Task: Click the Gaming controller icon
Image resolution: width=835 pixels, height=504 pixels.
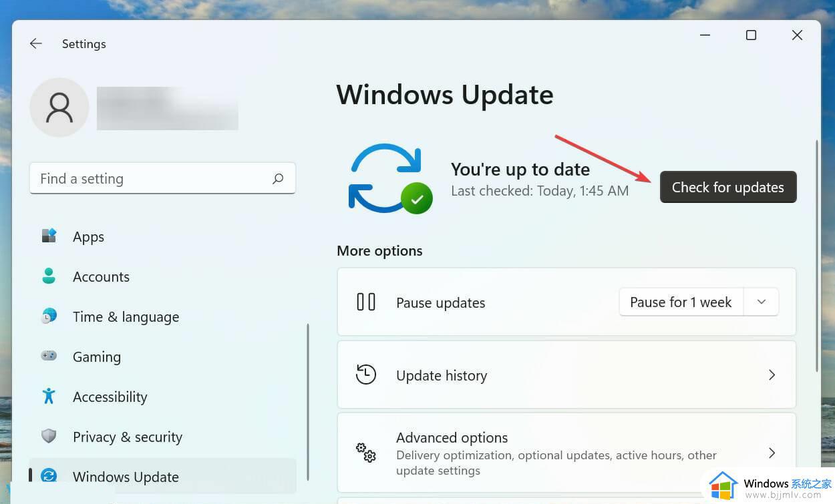Action: [49, 356]
